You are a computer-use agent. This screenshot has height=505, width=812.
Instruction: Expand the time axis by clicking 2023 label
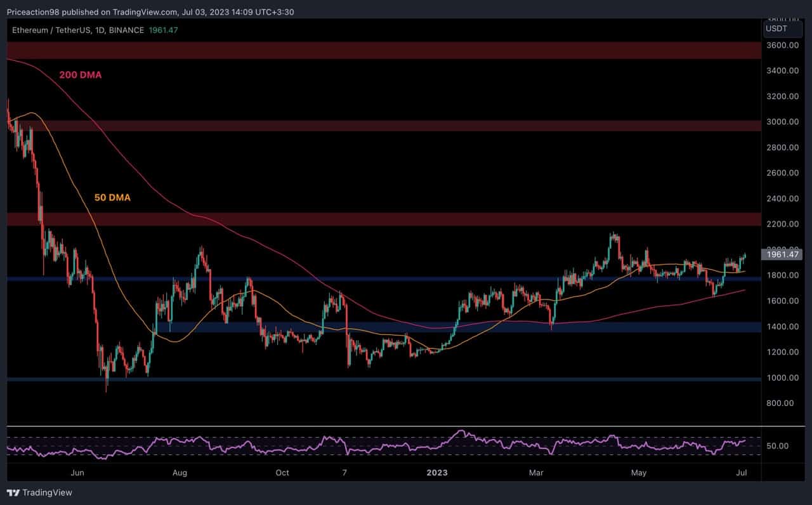438,473
